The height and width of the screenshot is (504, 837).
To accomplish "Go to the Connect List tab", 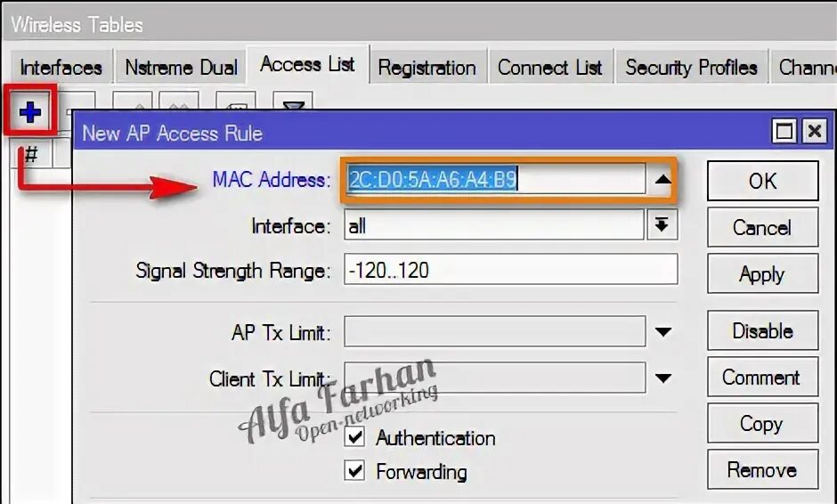I will pyautogui.click(x=549, y=68).
